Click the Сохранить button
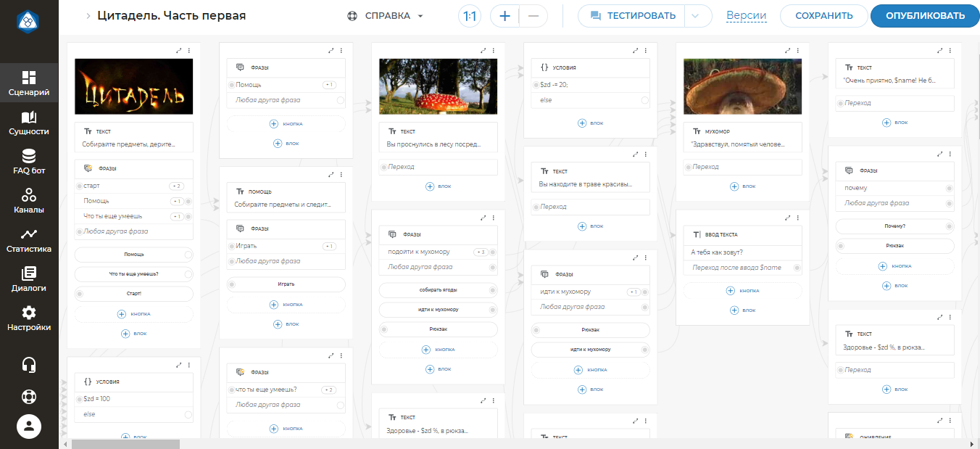980x449 pixels. [823, 16]
